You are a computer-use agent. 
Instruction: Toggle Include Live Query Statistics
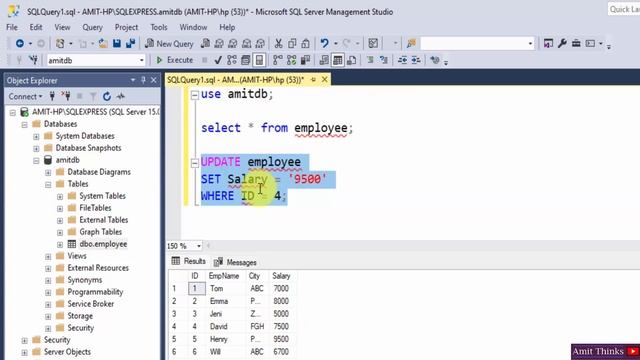291,60
